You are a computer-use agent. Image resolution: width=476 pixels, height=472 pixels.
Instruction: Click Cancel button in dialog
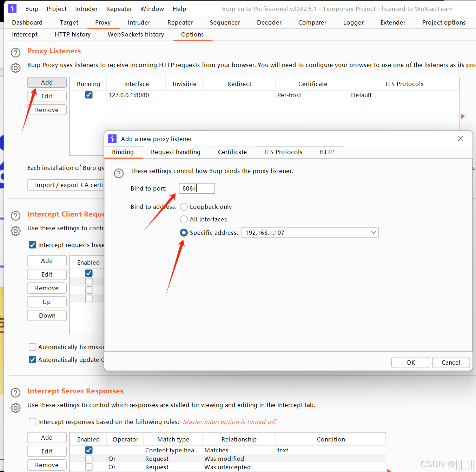click(451, 363)
